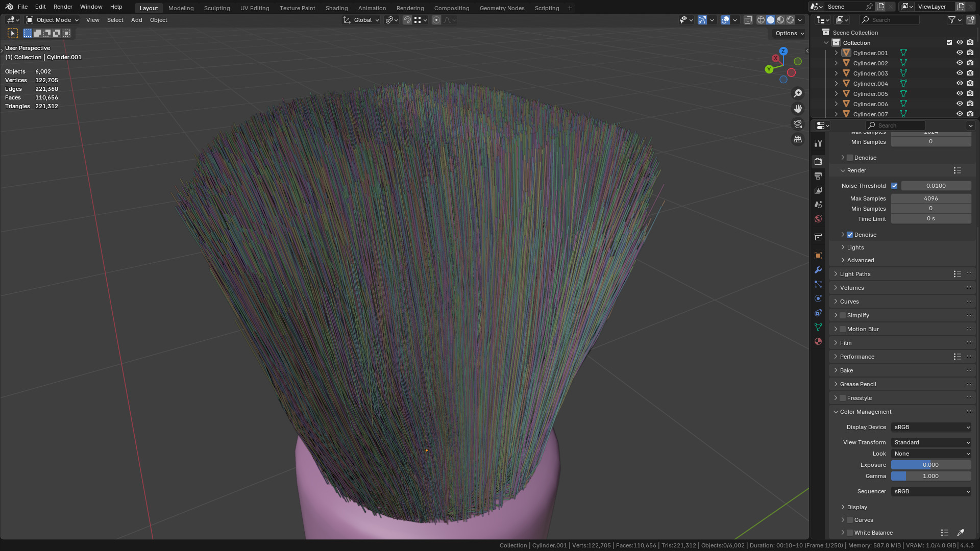The height and width of the screenshot is (551, 980).
Task: Open the Render sampling presets list
Action: tap(957, 170)
